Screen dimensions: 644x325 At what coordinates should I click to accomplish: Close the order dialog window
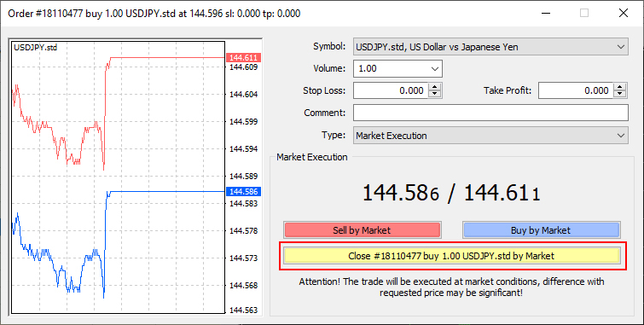(x=623, y=13)
